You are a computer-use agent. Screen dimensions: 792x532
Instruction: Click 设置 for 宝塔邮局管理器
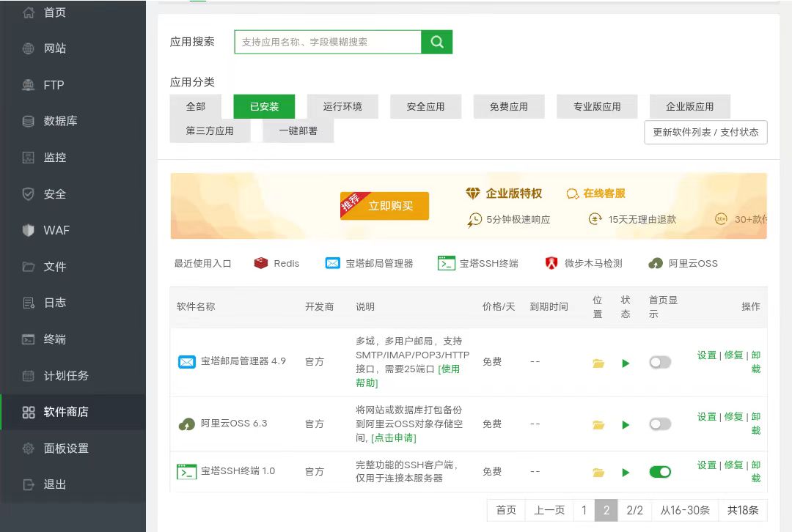[x=707, y=355]
